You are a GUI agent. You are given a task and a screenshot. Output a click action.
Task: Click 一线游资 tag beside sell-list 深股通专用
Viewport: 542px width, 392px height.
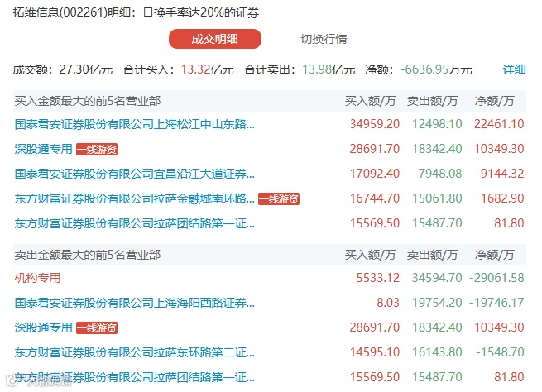point(97,327)
